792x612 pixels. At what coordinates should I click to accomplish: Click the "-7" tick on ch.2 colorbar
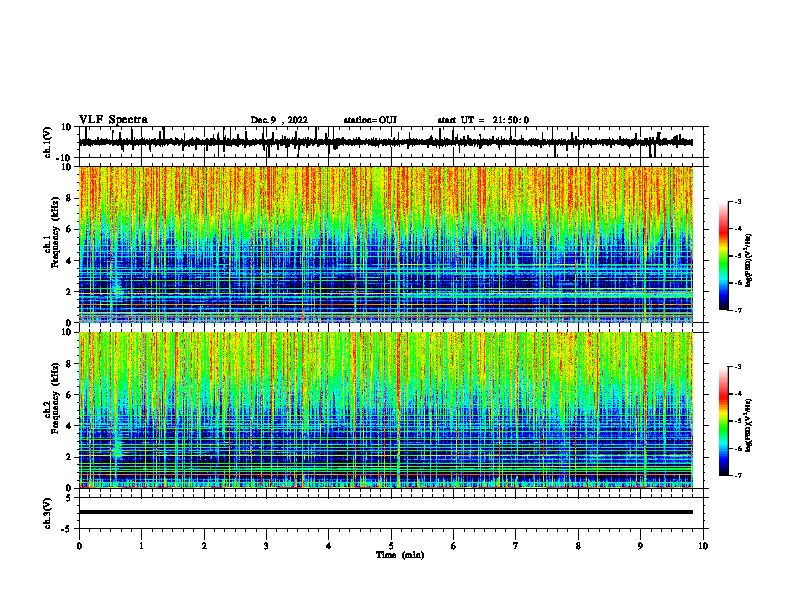click(x=737, y=475)
